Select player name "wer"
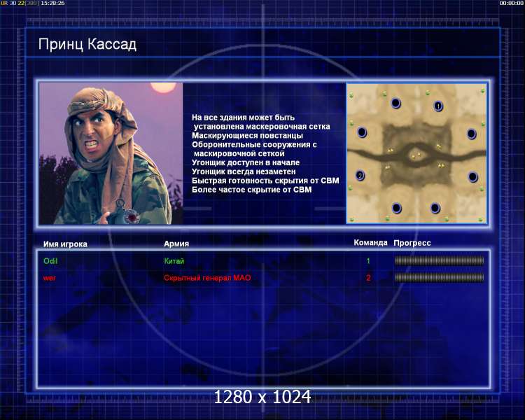 (x=50, y=278)
